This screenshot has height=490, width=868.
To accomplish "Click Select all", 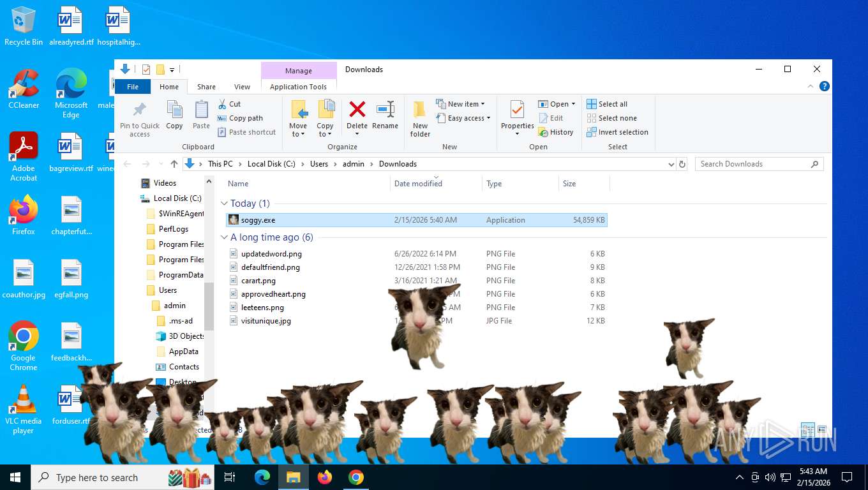I will [x=607, y=104].
